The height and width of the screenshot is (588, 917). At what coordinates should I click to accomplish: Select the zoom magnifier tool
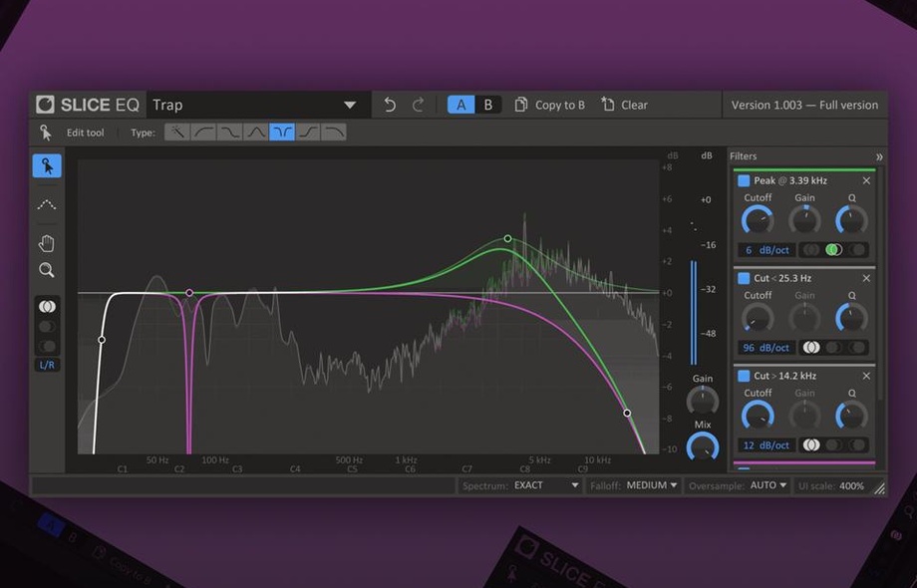(x=47, y=269)
